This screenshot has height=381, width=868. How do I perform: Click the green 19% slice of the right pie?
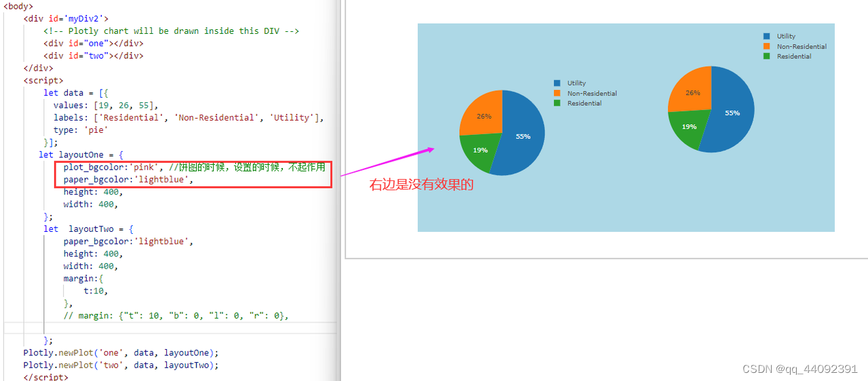pyautogui.click(x=689, y=127)
